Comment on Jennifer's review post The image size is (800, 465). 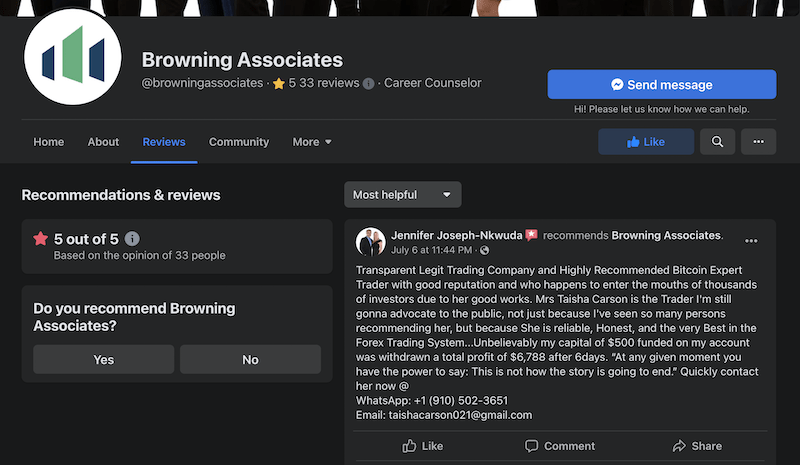click(x=560, y=446)
